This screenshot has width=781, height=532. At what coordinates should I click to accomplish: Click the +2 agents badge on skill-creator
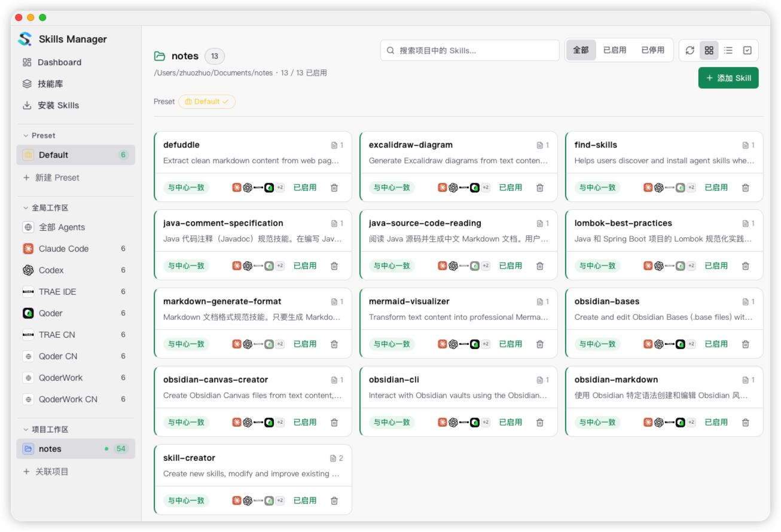(280, 500)
